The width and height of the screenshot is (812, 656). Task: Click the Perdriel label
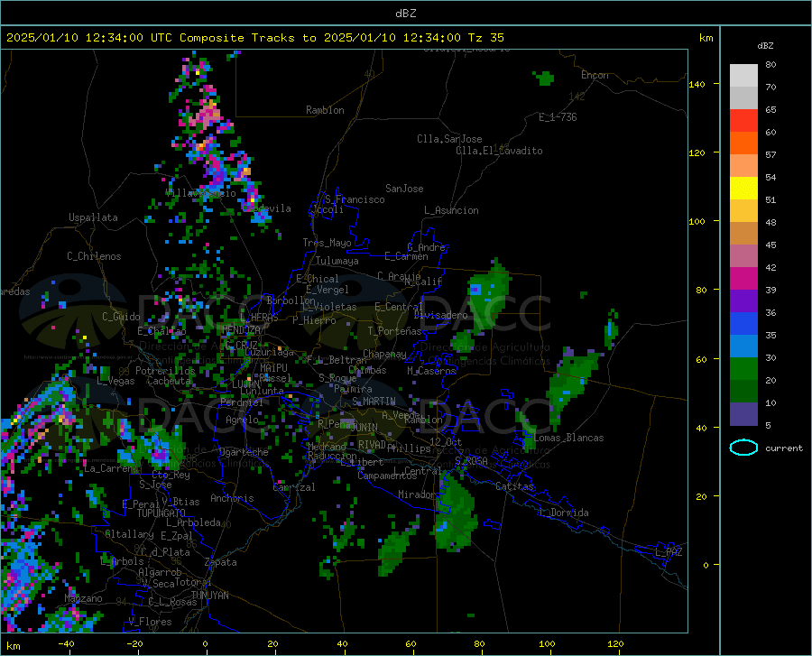click(x=242, y=402)
